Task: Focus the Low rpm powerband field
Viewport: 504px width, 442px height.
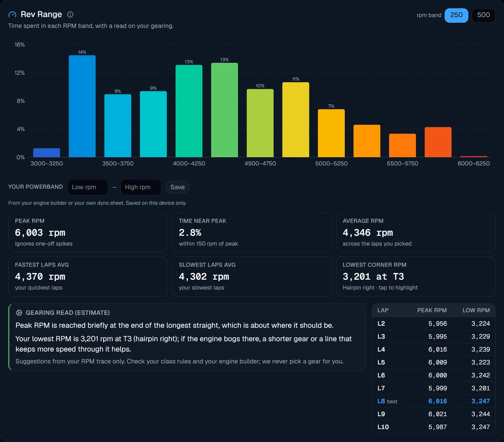Action: 88,187
